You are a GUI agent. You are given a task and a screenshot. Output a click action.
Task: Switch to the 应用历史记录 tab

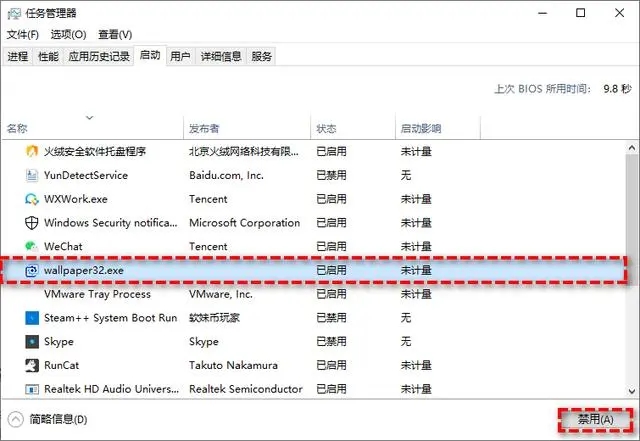tap(99, 56)
